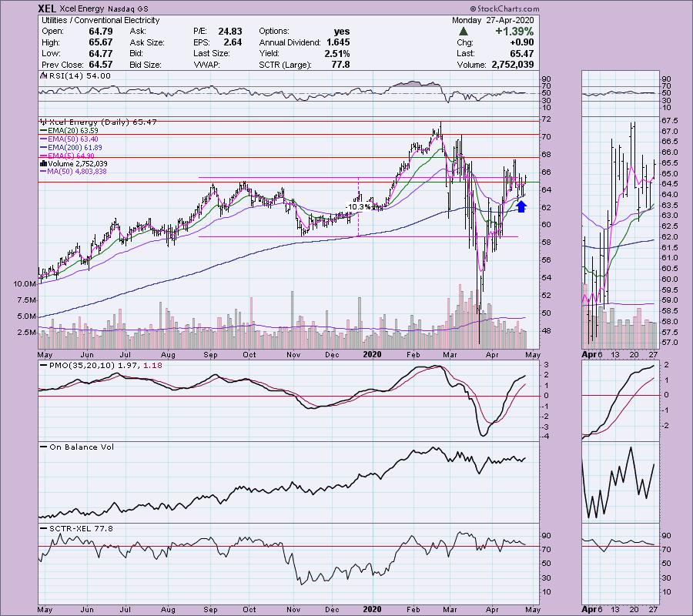Click the small icon beside RSI(14) label
The image size is (693, 616).
pyautogui.click(x=43, y=75)
